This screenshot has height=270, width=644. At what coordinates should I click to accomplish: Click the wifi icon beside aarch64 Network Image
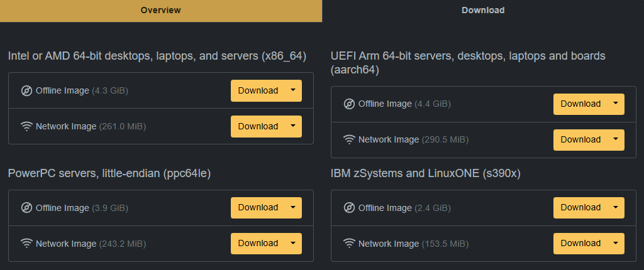[x=349, y=140]
